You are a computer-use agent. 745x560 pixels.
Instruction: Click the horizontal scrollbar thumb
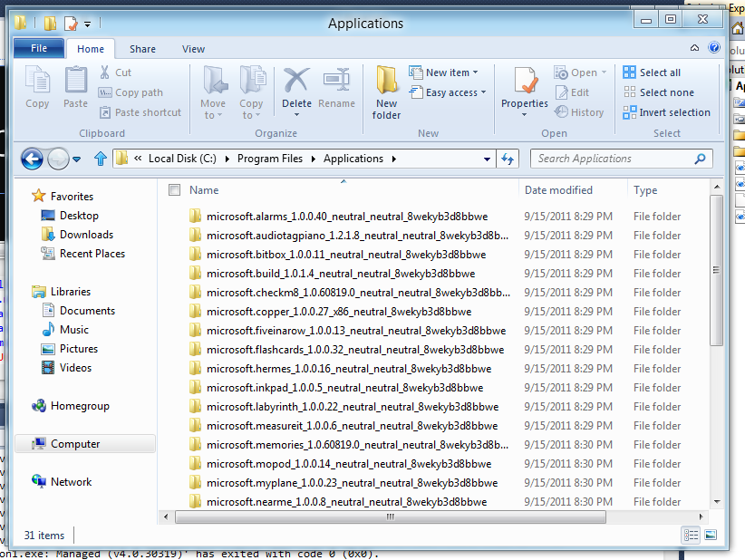391,517
